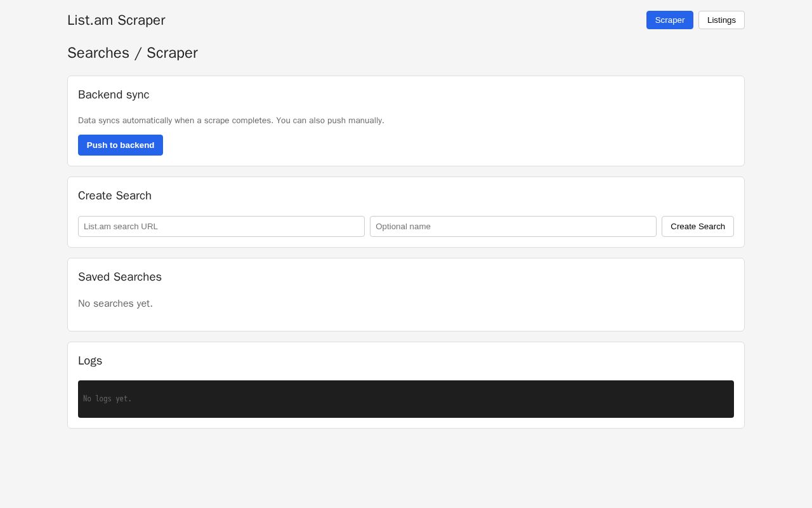Switch to the Listings tab
The width and height of the screenshot is (812, 508).
[721, 20]
